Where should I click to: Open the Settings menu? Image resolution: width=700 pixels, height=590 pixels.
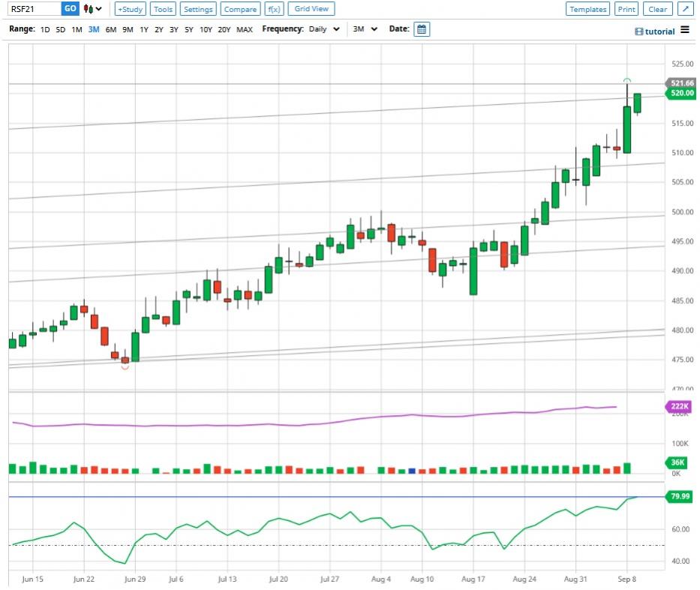198,9
